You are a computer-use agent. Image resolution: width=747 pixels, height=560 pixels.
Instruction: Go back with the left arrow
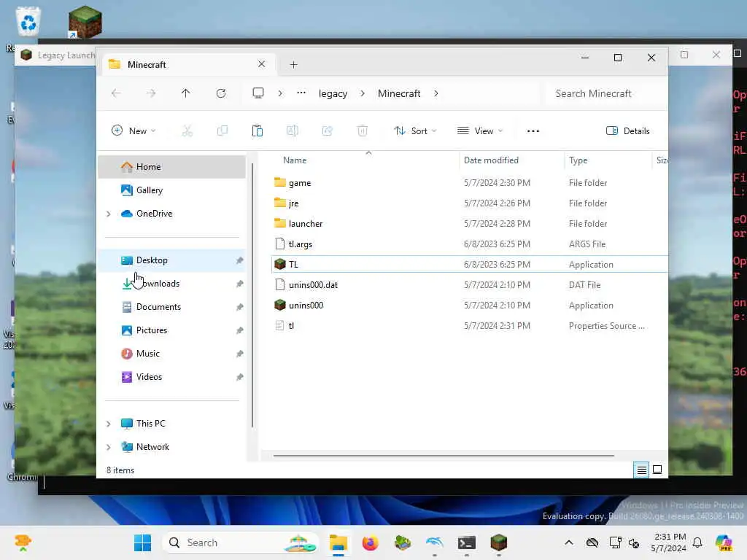pyautogui.click(x=116, y=93)
